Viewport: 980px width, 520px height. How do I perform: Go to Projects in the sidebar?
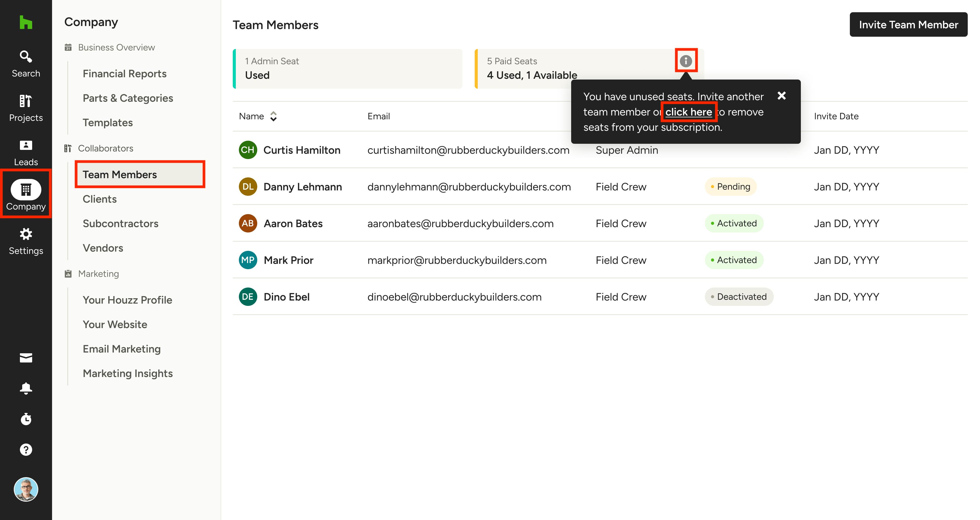[26, 108]
